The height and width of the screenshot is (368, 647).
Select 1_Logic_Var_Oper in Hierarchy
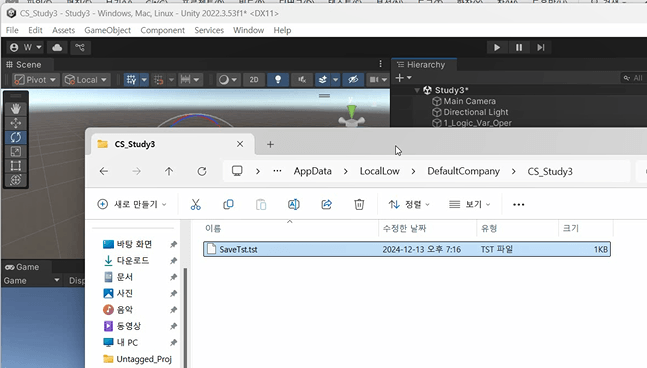point(477,123)
